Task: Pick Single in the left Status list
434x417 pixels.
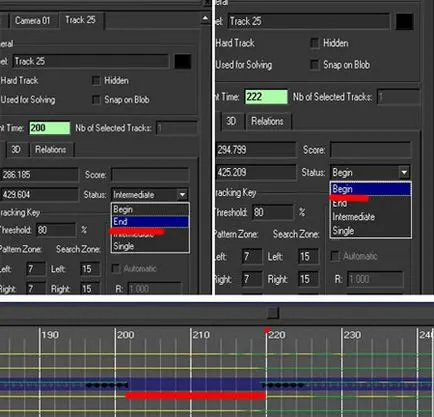Action: pyautogui.click(x=150, y=246)
